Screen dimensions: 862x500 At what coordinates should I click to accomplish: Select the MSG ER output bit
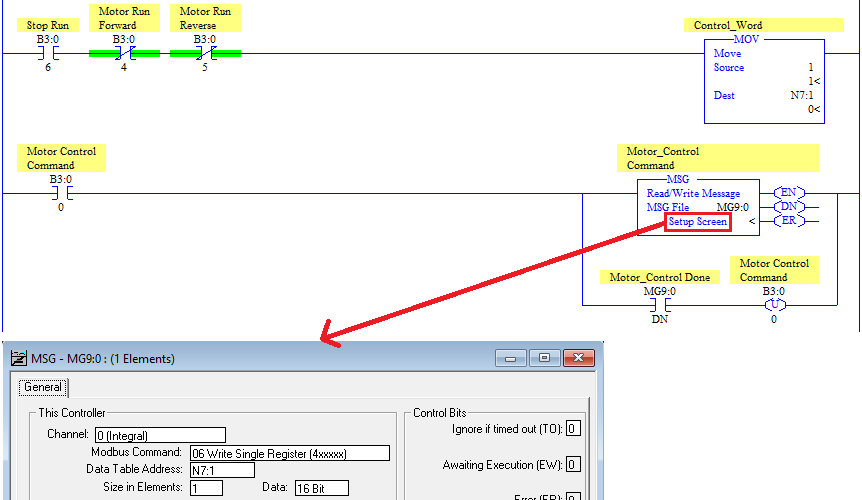(x=789, y=221)
